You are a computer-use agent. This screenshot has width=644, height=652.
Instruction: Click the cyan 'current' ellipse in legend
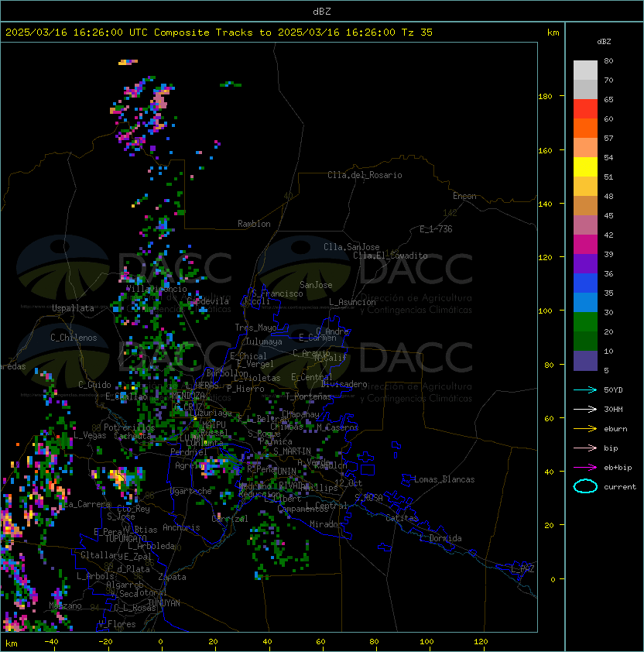click(585, 486)
